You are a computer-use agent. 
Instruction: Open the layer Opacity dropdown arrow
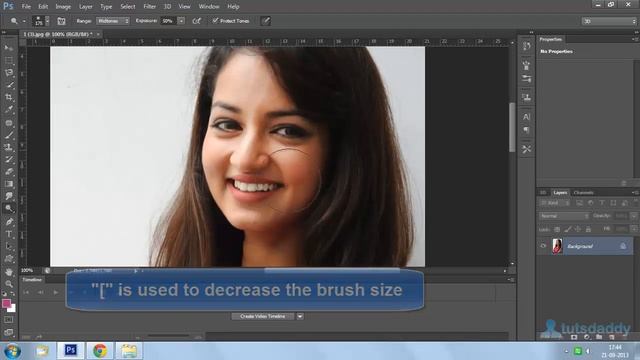pyautogui.click(x=633, y=216)
